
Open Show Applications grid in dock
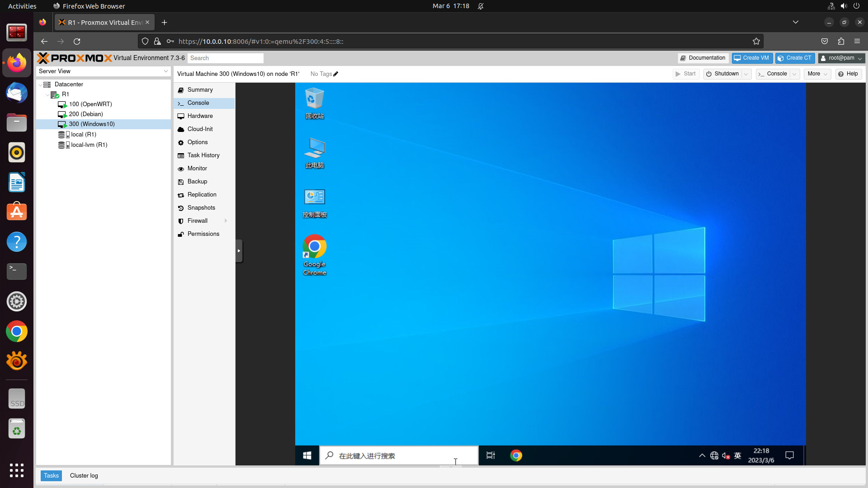(x=17, y=470)
